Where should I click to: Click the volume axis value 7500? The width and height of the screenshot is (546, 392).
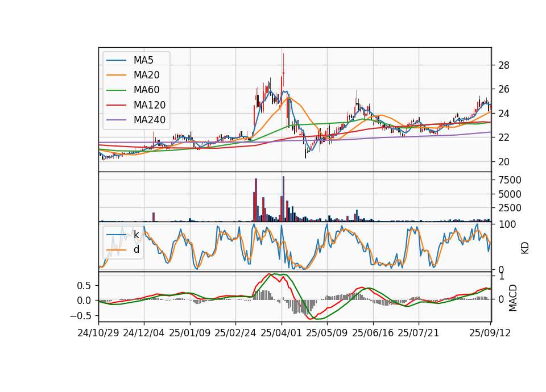[x=510, y=180]
